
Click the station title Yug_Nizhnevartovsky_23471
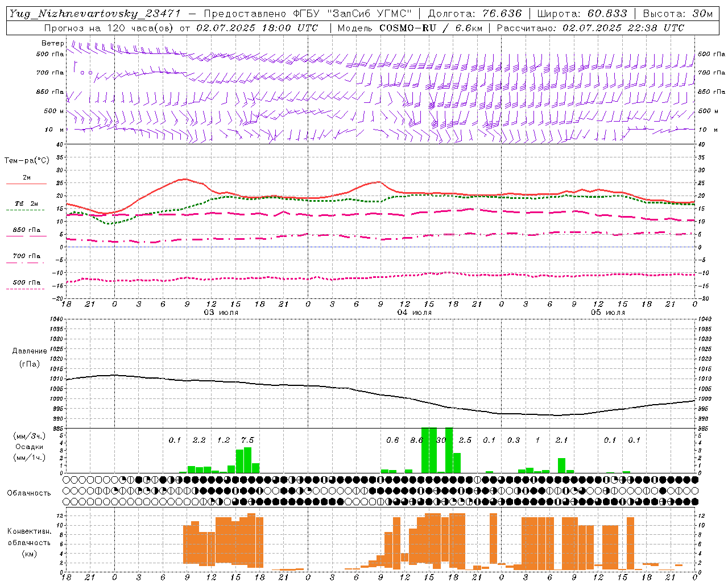coord(94,14)
